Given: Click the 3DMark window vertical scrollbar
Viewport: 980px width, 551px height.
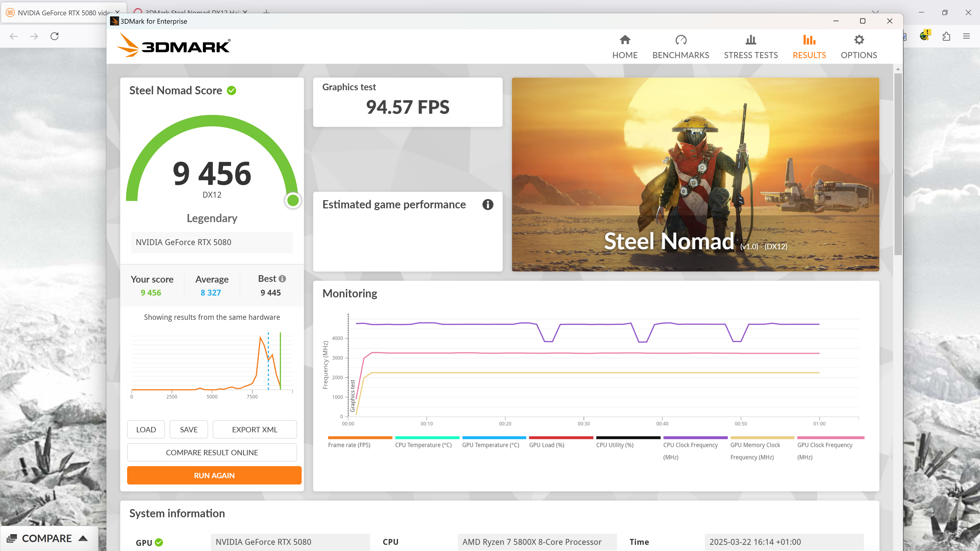Looking at the screenshot, I should tap(898, 164).
